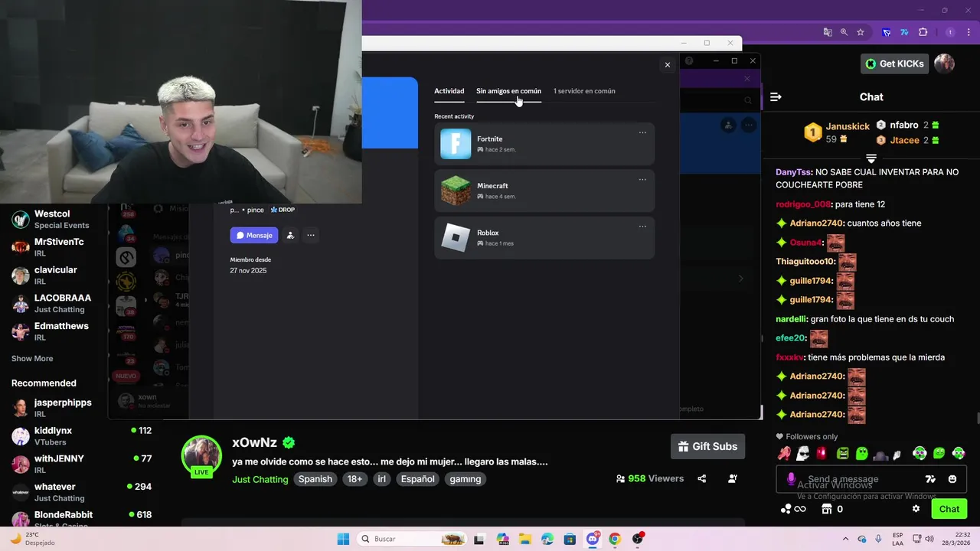Expand the leaderboard with the down arrow below Jtacee
The width and height of the screenshot is (980, 551).
tap(871, 158)
